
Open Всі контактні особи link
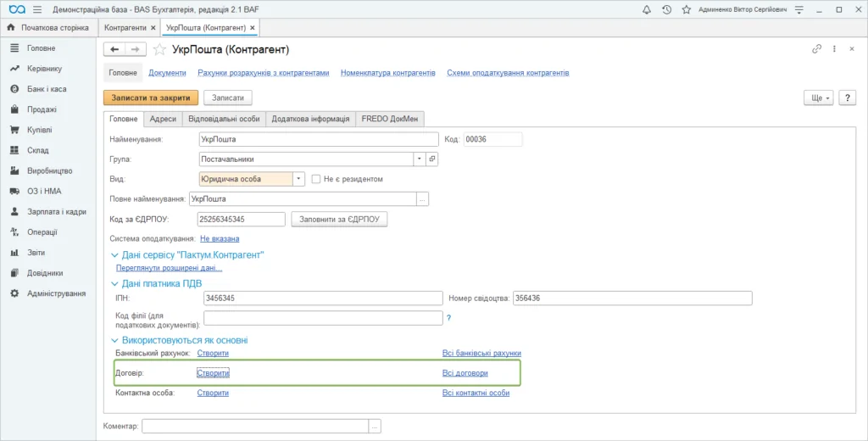tap(476, 393)
